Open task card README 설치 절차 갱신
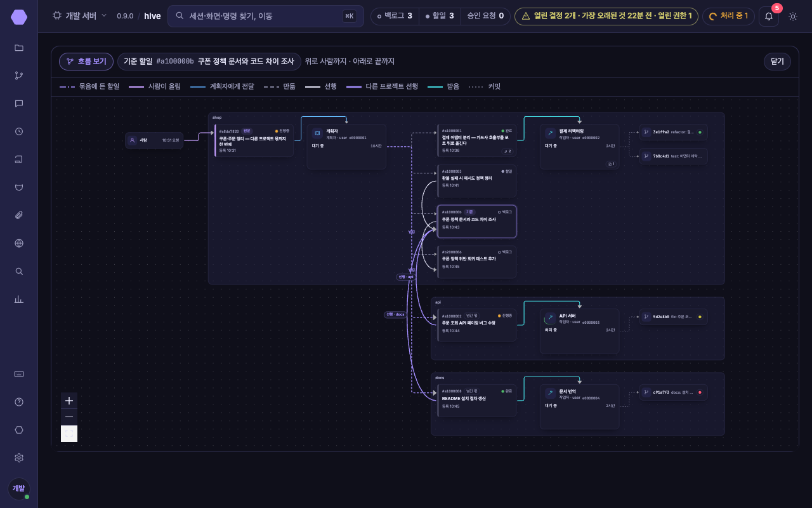Screen dimensions: 812x508 476,400
